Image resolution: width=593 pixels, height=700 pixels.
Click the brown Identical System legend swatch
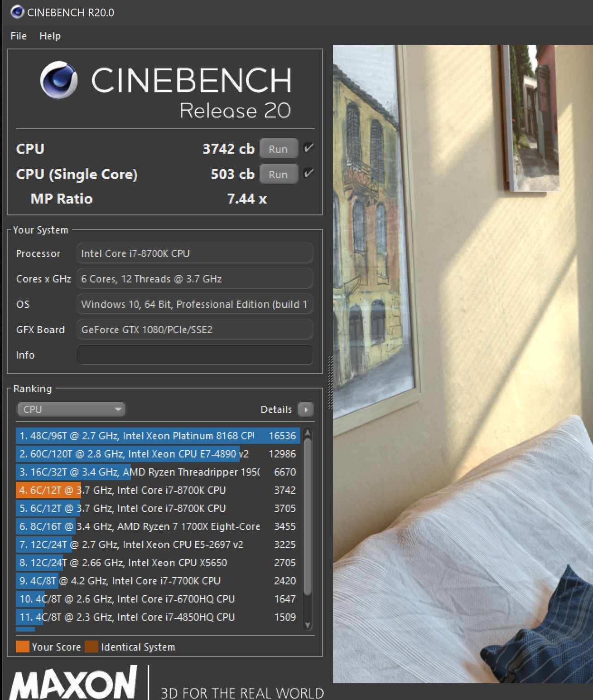tap(92, 647)
